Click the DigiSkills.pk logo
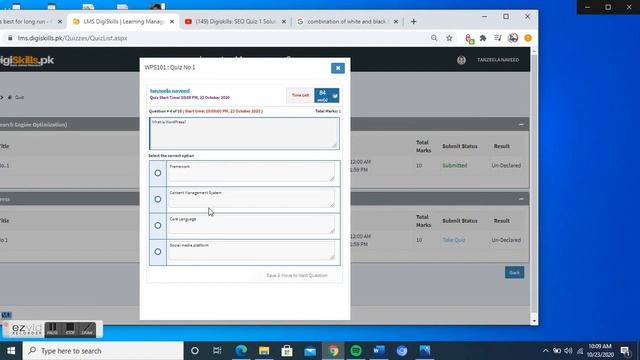The image size is (640, 360). 27,60
